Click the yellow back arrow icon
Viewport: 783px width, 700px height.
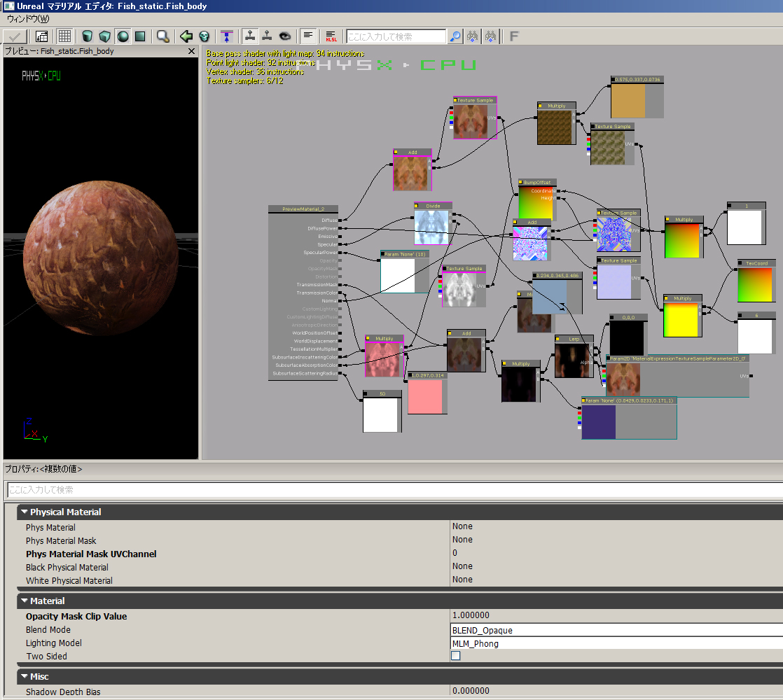pos(186,36)
